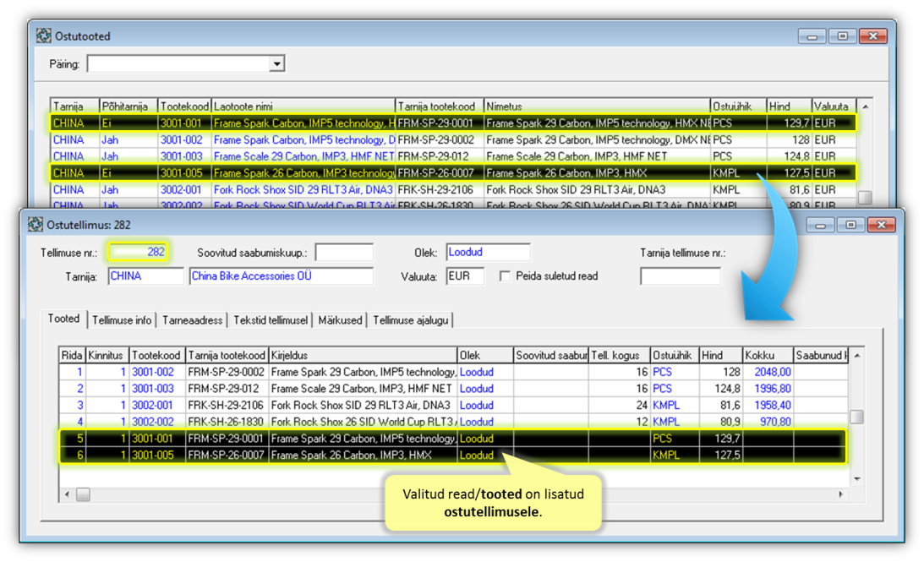This screenshot has height=562, width=924.
Task: Open the Päring dropdown list
Action: pyautogui.click(x=276, y=64)
